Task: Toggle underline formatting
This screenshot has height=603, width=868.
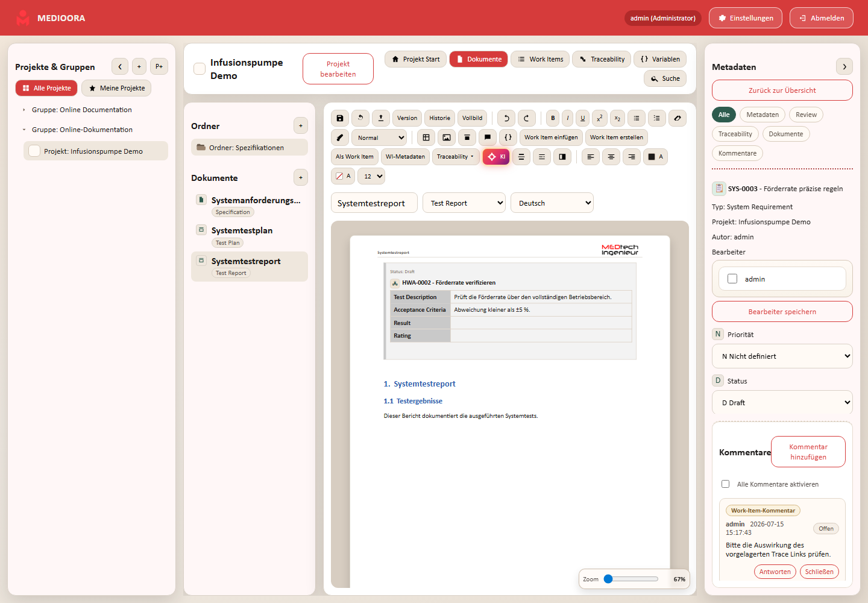Action: tap(582, 118)
